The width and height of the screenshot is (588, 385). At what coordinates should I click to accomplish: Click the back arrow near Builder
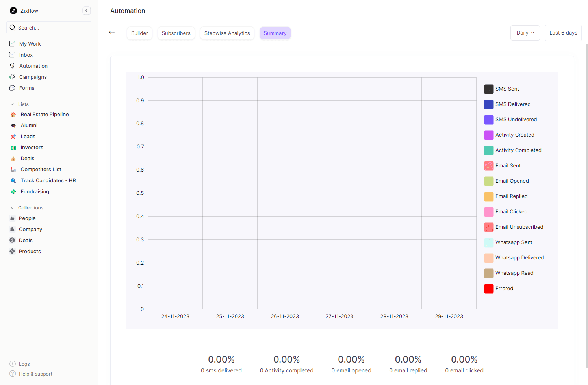coord(112,33)
